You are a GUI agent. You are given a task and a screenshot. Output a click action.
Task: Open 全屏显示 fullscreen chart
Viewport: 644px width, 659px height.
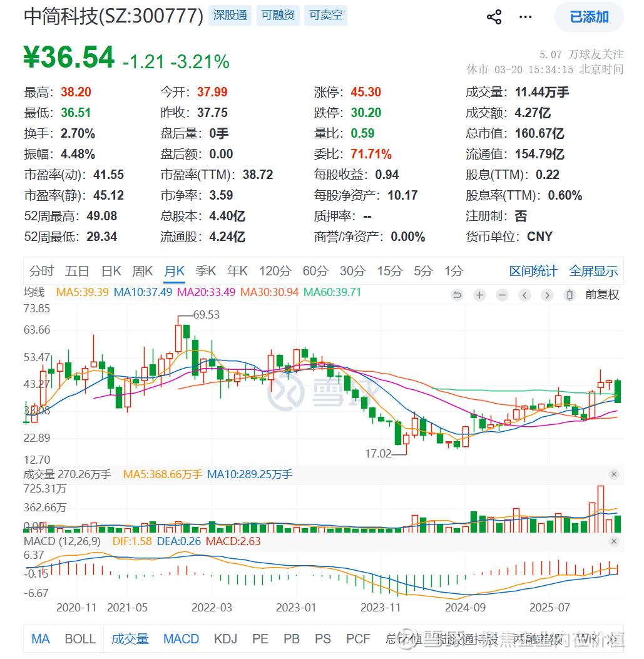click(x=593, y=271)
